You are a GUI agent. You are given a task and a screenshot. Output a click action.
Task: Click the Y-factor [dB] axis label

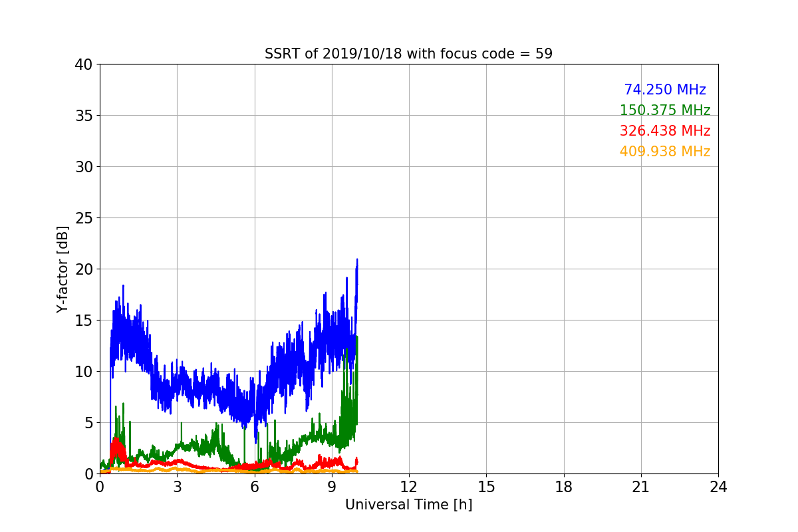tap(63, 269)
